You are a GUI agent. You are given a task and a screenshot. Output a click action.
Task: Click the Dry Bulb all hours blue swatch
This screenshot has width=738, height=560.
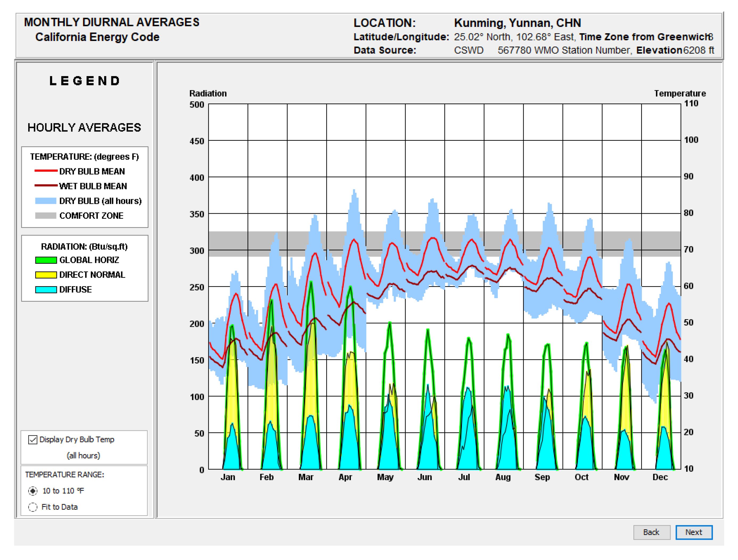click(x=46, y=201)
